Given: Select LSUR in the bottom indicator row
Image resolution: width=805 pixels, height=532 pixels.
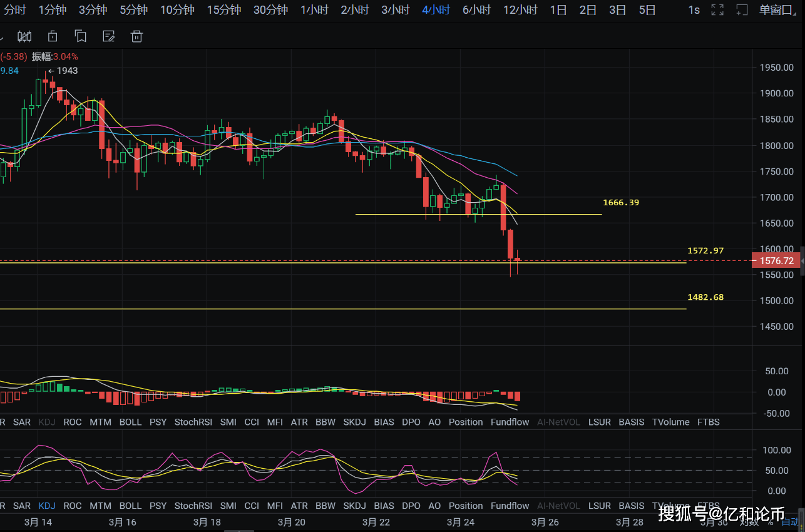Looking at the screenshot, I should coord(600,506).
